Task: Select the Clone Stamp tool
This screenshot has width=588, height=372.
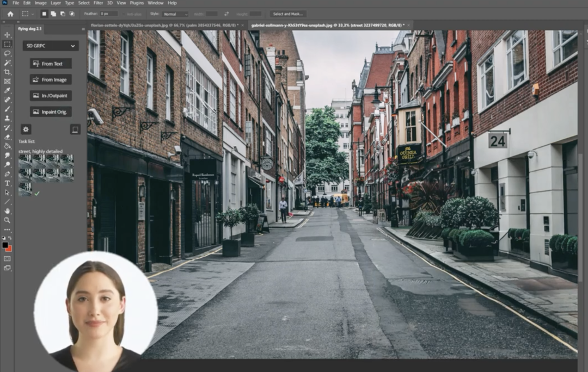Action: point(7,119)
